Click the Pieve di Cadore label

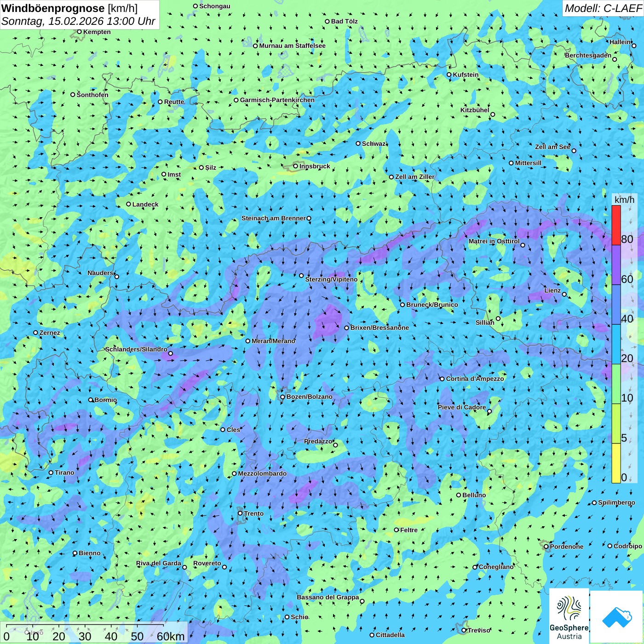[462, 407]
